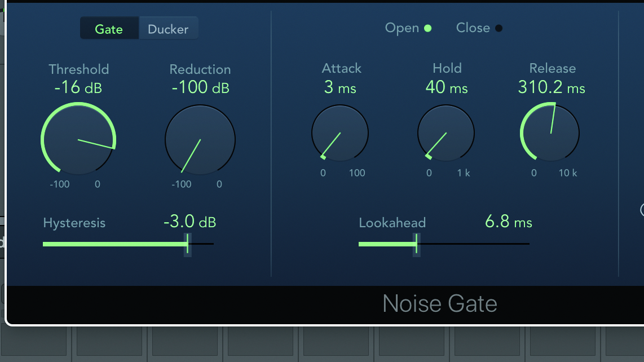Screen dimensions: 644x362
Task: Click the Release value 310.2 ms
Action: click(x=552, y=88)
